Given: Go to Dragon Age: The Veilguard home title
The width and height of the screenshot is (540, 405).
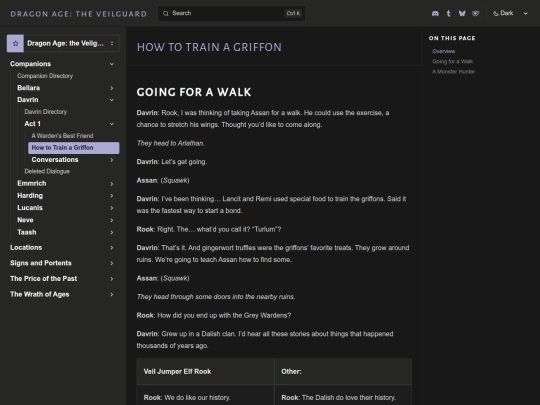Looking at the screenshot, I should point(79,14).
